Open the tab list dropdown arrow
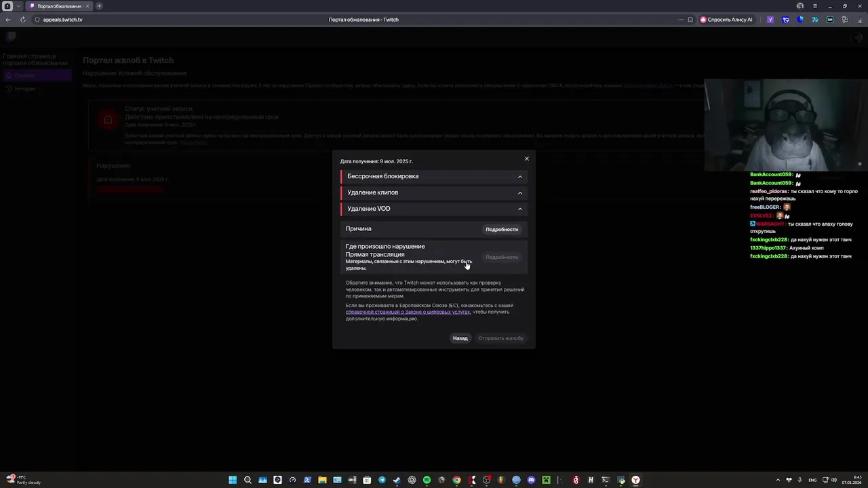 (x=19, y=6)
